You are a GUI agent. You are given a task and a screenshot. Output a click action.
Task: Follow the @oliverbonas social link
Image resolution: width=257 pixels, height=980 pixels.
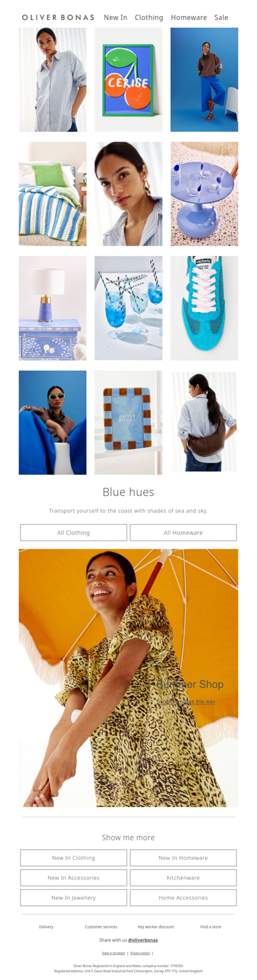point(143,940)
